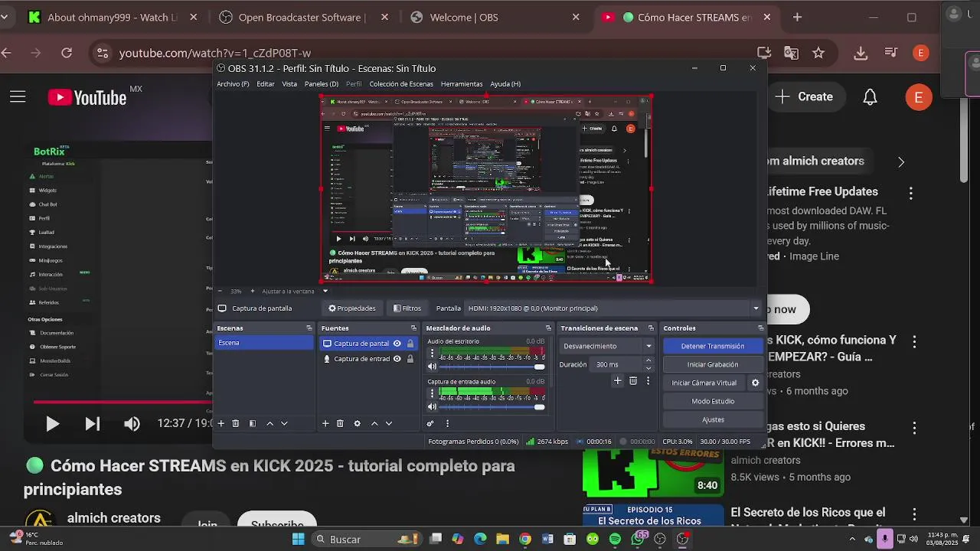The height and width of the screenshot is (551, 980).
Task: Open YouTube notifications bell
Action: (x=871, y=96)
